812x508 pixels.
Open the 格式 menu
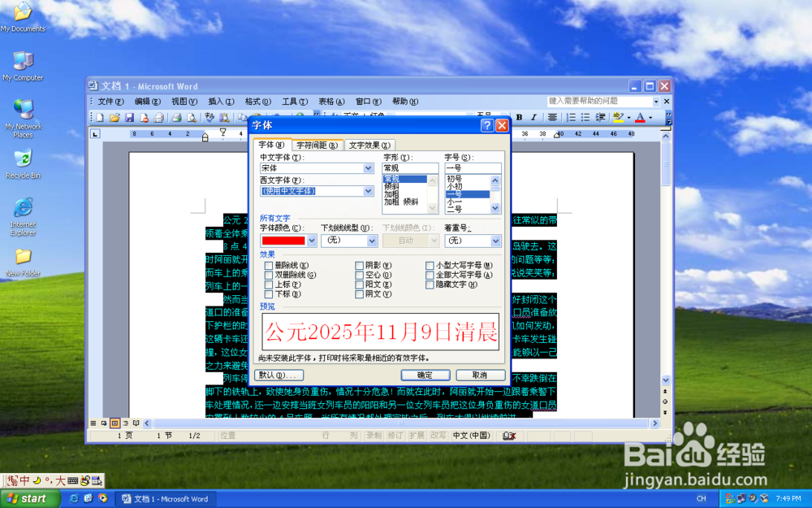(x=258, y=102)
